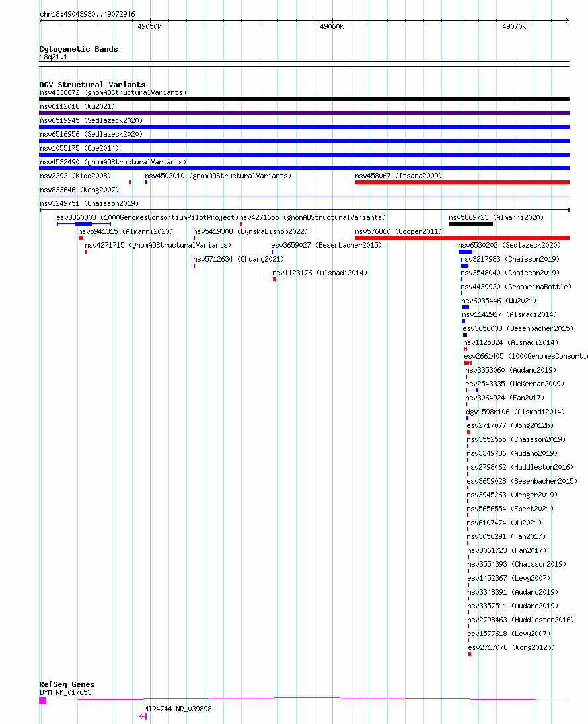Click red nsv1123176 variant marker
The image size is (588, 724).
pyautogui.click(x=274, y=279)
